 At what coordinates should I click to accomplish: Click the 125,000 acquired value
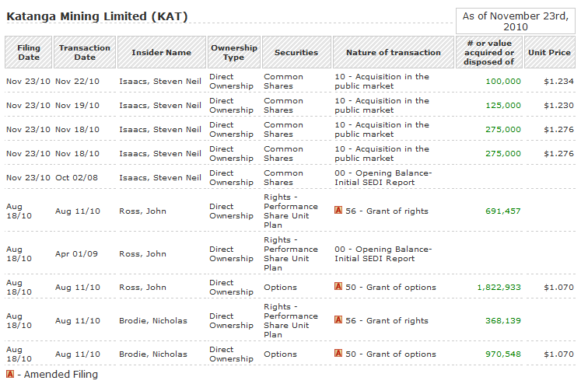pyautogui.click(x=503, y=106)
